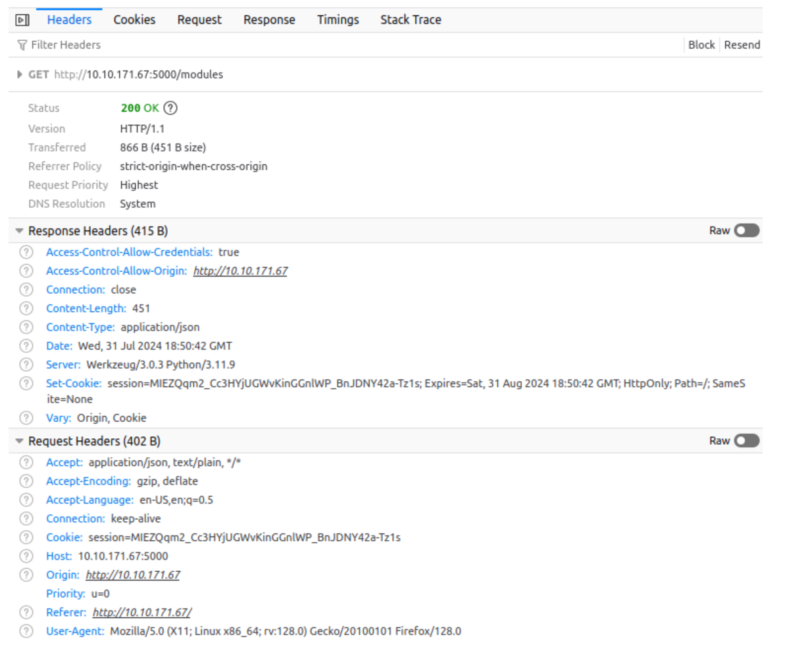This screenshot has height=658, width=812.
Task: Click the help icon beside Server header
Action: tap(26, 365)
